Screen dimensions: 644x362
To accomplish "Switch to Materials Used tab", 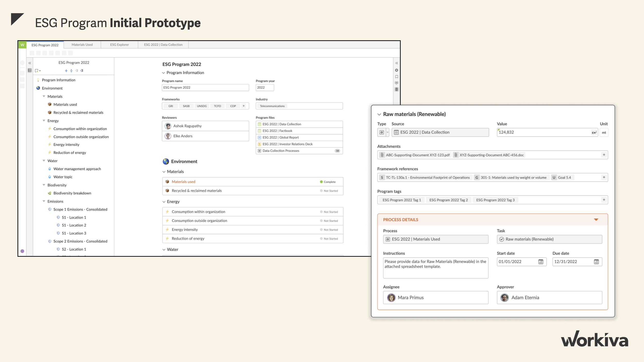I will pos(82,45).
